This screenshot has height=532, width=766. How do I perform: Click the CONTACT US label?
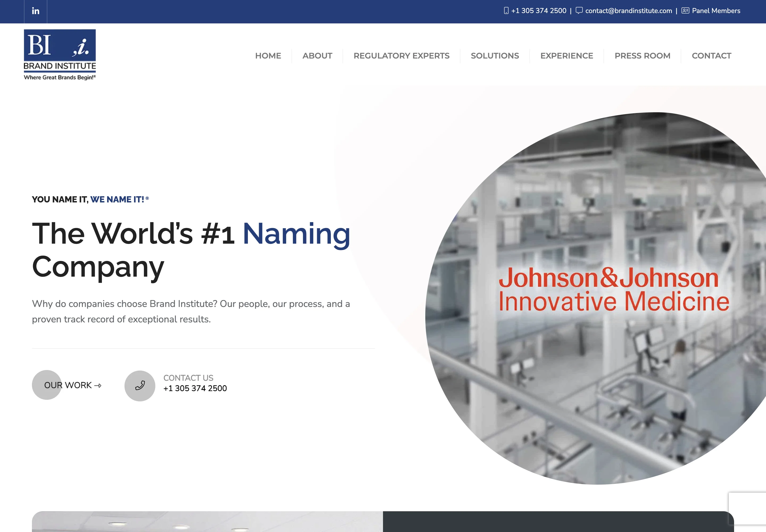188,378
